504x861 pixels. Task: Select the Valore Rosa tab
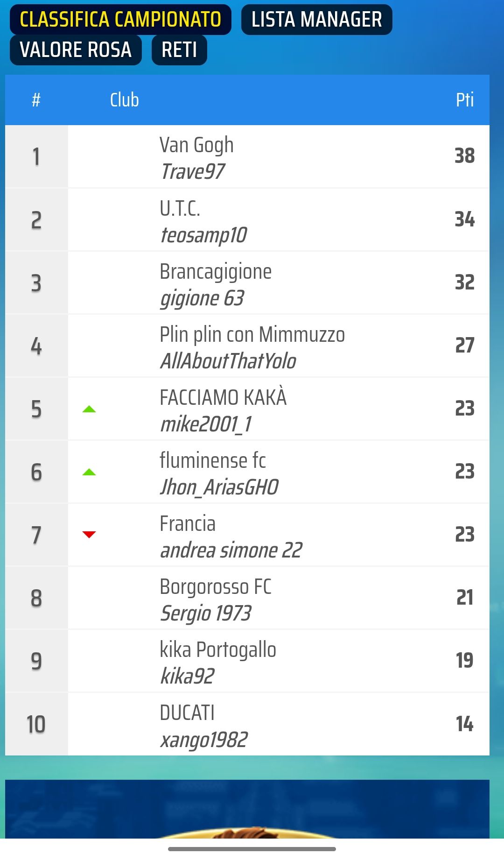[76, 50]
